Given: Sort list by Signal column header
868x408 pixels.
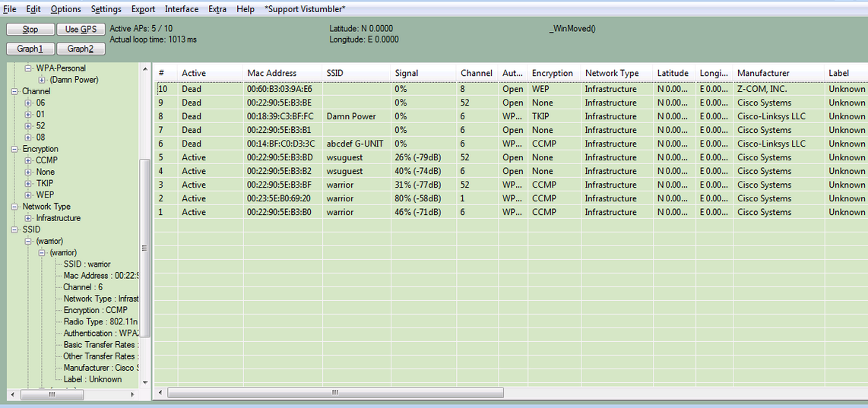Looking at the screenshot, I should coord(407,73).
